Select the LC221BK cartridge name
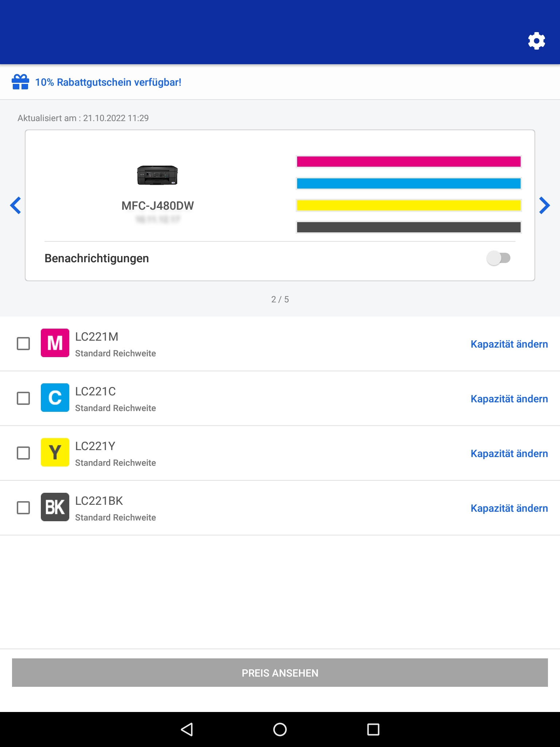 pos(99,501)
